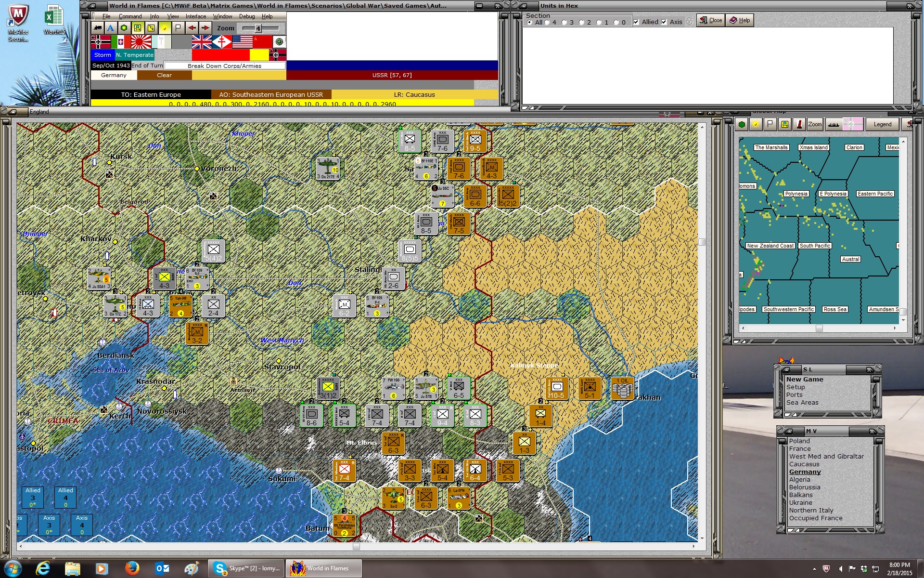924x578 pixels.
Task: Open the File menu
Action: click(x=106, y=16)
